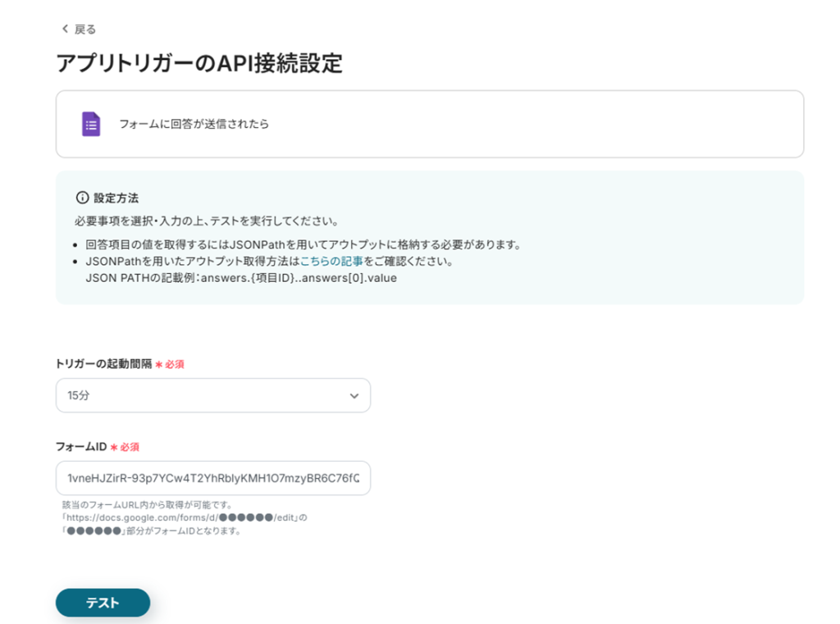
Task: Click the back chevron arrow icon
Action: (x=65, y=30)
